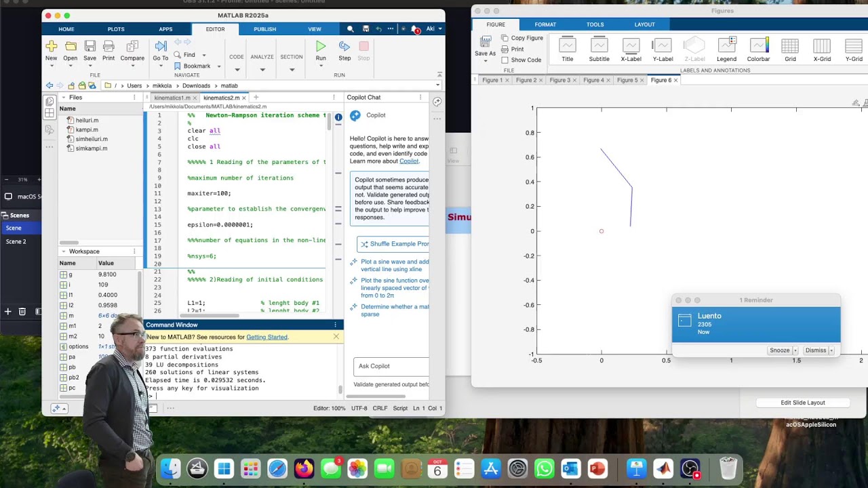Open the Snooze options dropdown arrow

pyautogui.click(x=795, y=350)
